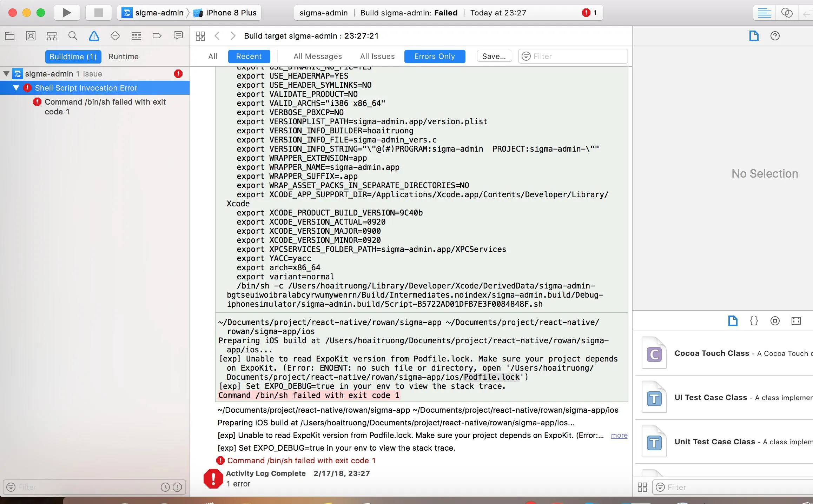Toggle the All Issues filter

[x=377, y=57]
